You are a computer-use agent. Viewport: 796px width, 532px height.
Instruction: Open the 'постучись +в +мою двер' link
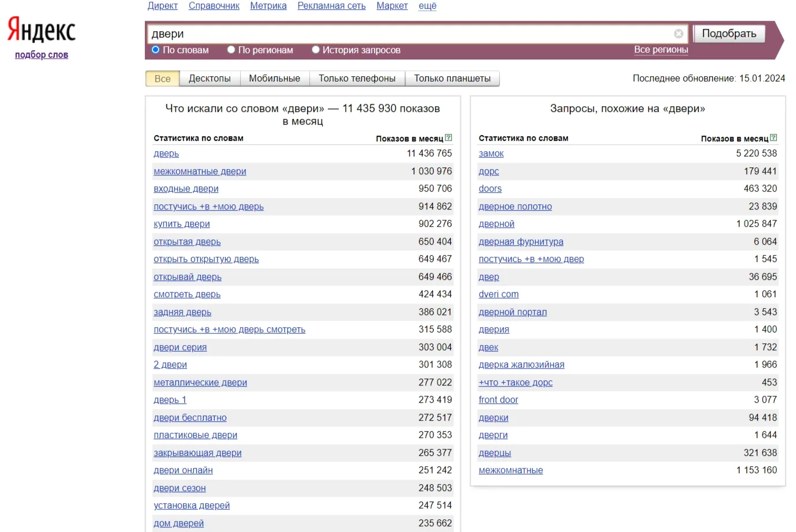point(532,259)
